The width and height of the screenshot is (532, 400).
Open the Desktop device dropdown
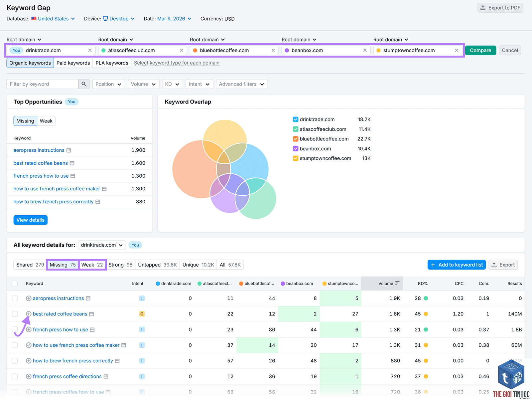click(119, 19)
